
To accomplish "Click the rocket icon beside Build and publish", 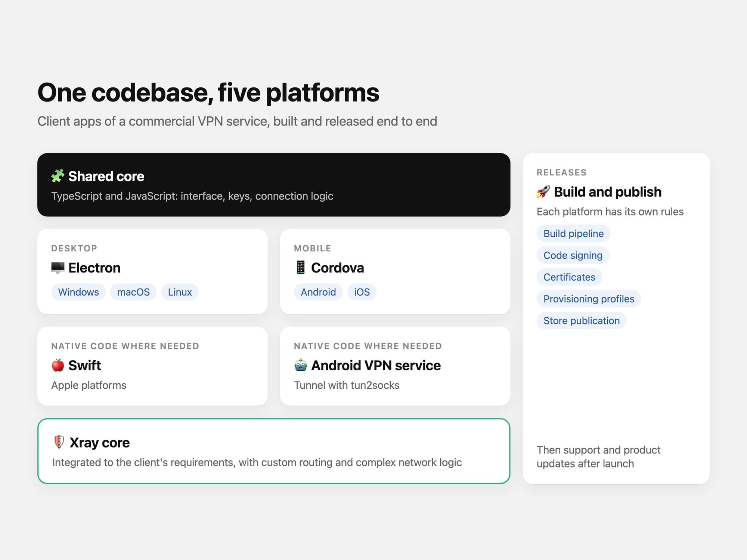I will 543,192.
